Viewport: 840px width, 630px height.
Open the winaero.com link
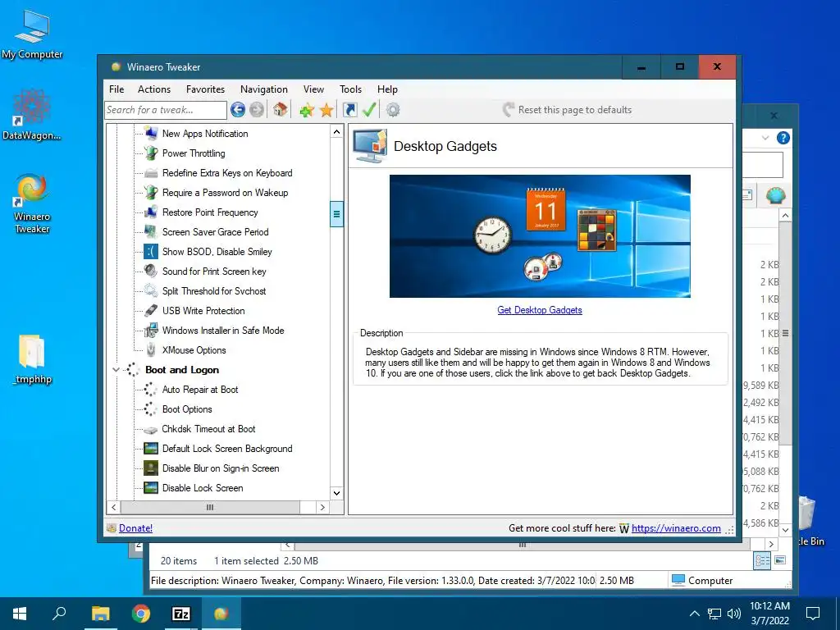676,528
